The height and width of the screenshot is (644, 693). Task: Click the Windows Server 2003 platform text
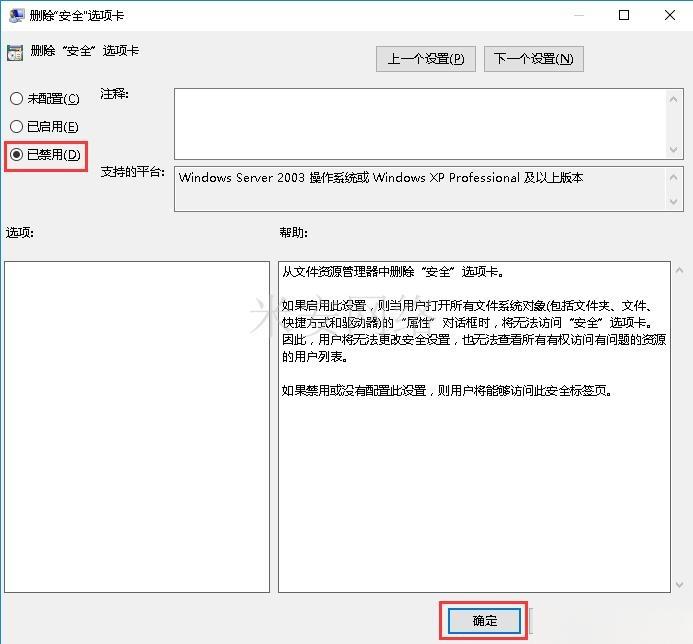click(x=381, y=178)
